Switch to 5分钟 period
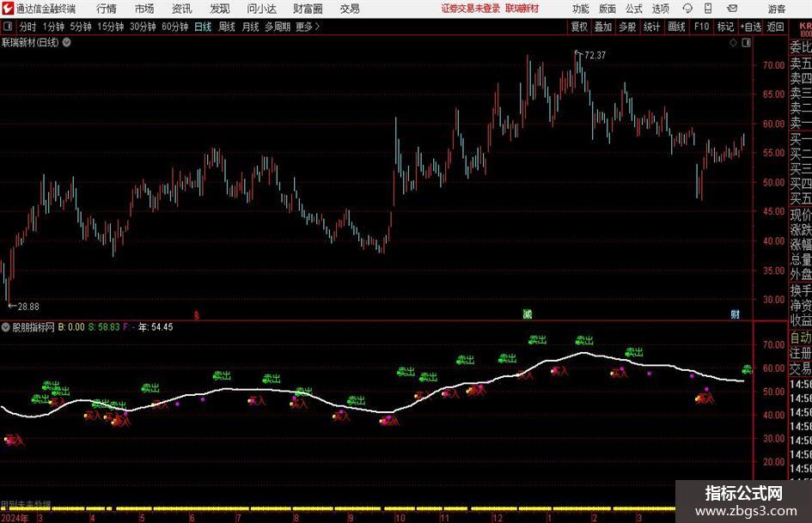The image size is (812, 523). (81, 27)
